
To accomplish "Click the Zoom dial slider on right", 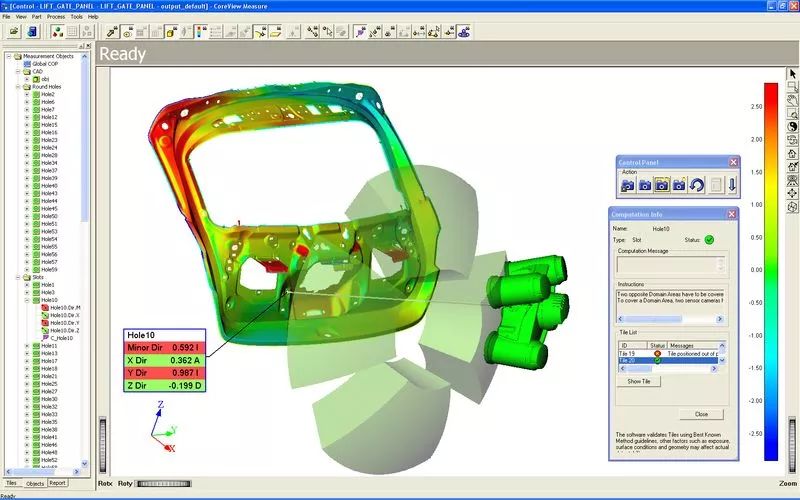I will pyautogui.click(x=792, y=444).
